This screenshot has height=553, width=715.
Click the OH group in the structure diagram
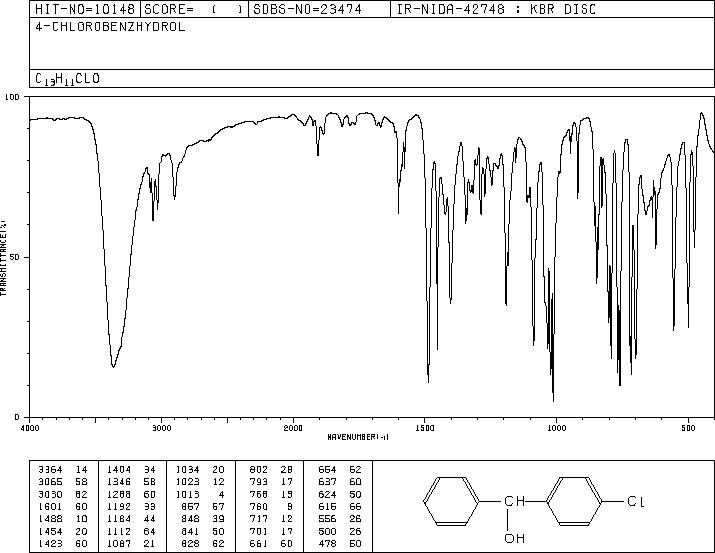tap(515, 538)
